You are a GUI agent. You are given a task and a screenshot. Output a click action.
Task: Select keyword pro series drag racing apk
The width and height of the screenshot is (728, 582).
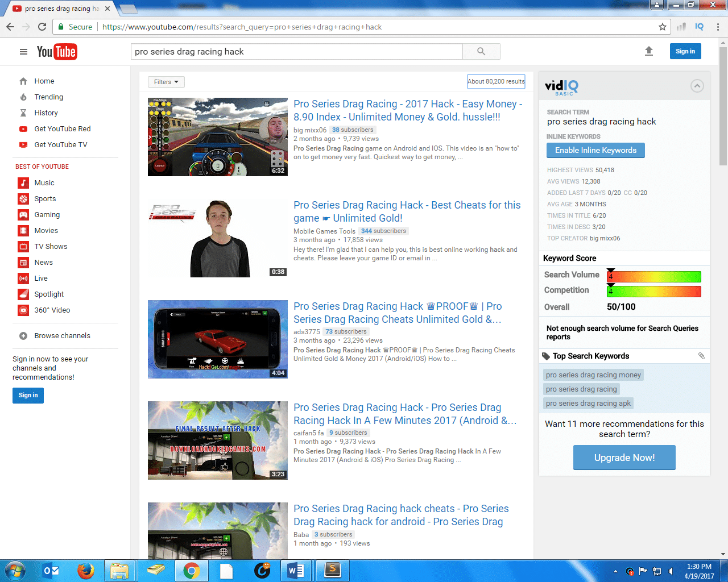coord(588,404)
